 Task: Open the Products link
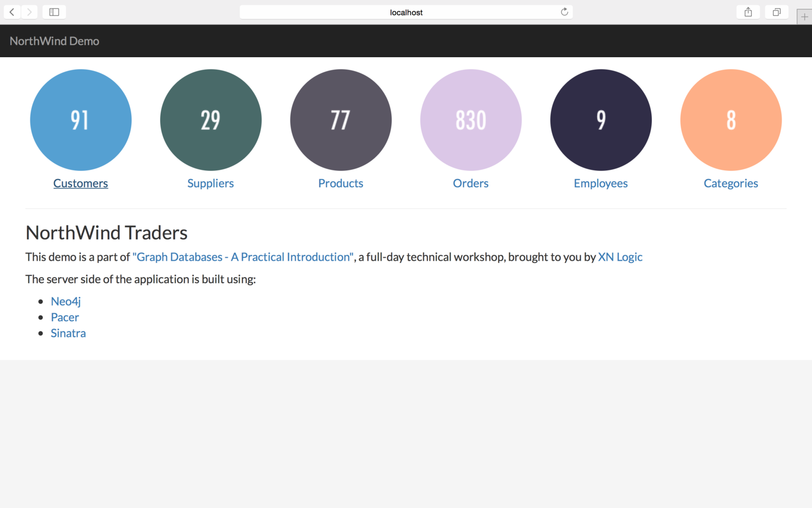(341, 183)
